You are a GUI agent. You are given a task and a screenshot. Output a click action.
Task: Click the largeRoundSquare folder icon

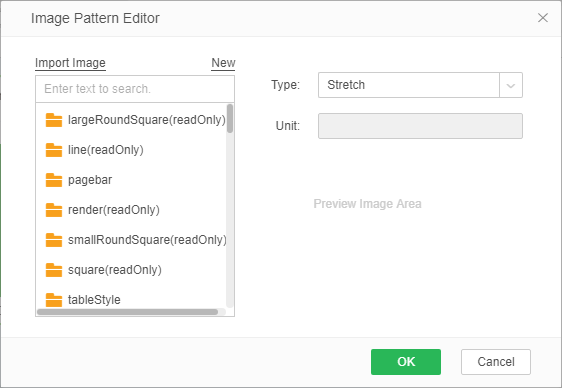tap(54, 120)
